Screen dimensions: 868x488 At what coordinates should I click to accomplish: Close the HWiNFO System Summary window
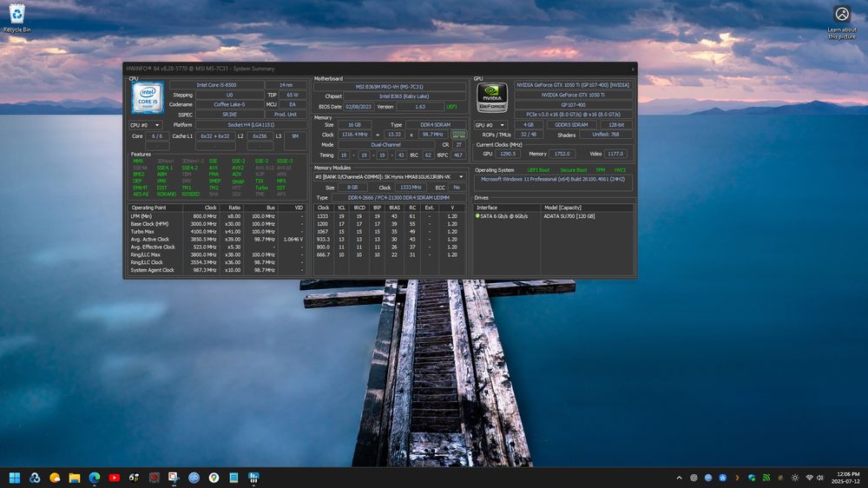click(633, 67)
